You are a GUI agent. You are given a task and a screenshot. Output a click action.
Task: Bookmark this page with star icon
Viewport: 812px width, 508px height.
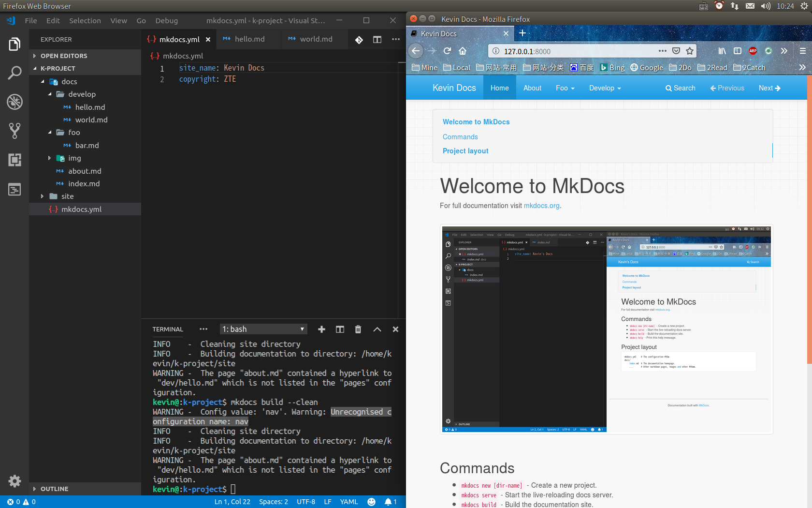[690, 51]
